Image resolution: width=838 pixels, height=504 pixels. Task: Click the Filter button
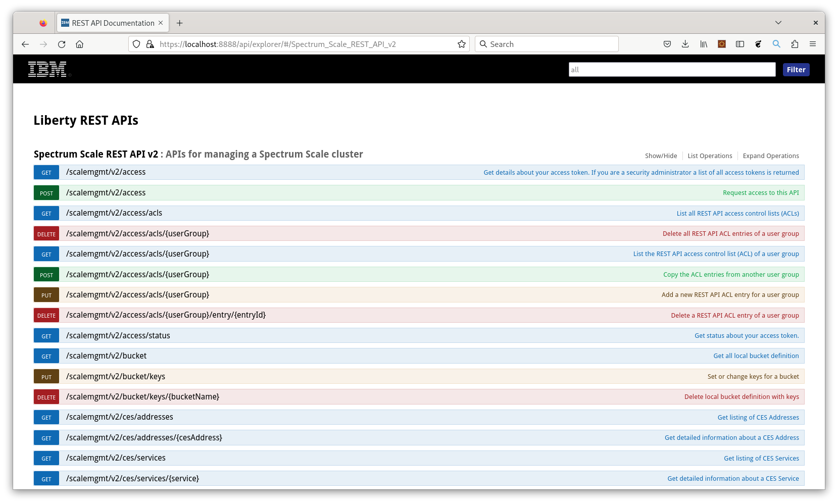[796, 70]
